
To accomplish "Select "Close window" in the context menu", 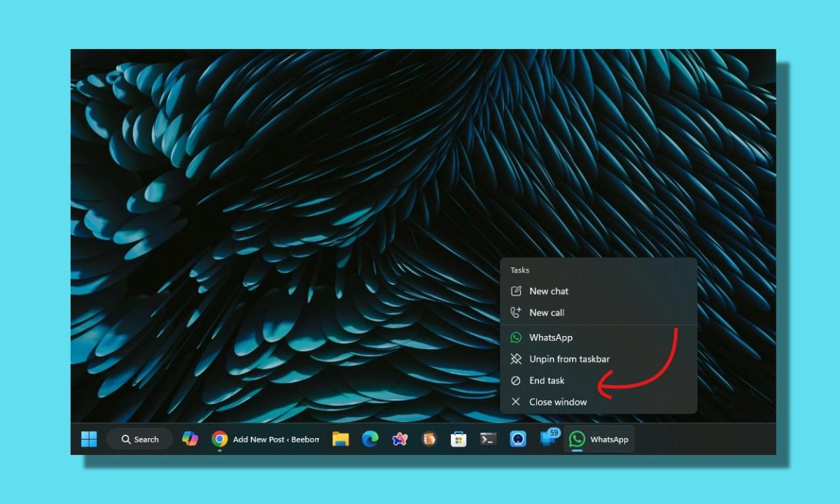I will 558,401.
